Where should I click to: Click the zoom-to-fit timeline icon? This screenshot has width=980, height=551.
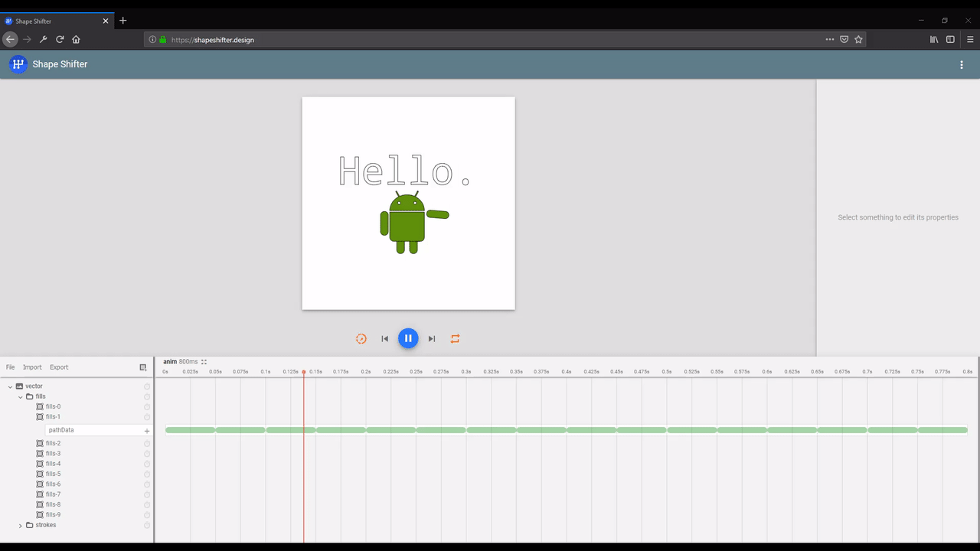[204, 361]
